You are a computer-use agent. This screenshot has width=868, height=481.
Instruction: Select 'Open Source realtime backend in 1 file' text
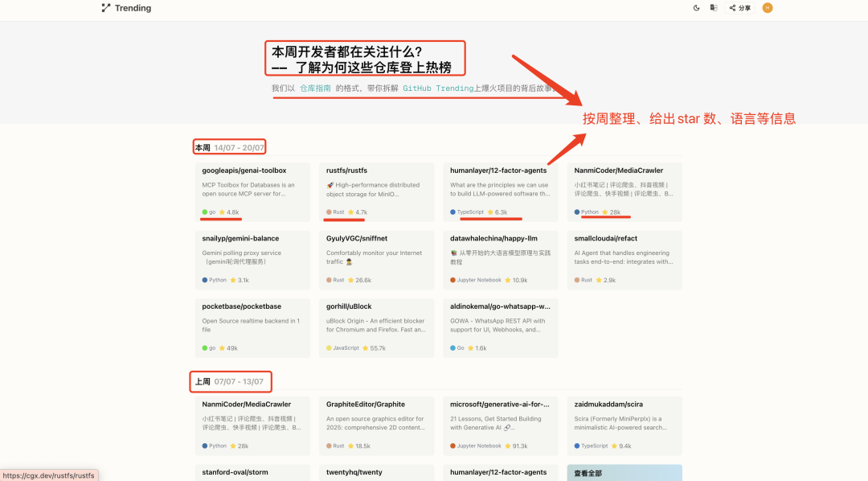(x=251, y=325)
